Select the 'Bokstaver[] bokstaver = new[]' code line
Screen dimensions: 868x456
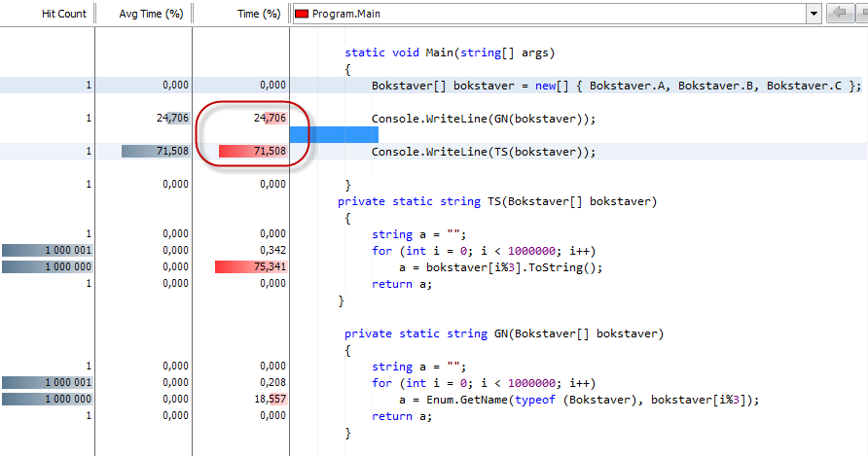pos(616,86)
